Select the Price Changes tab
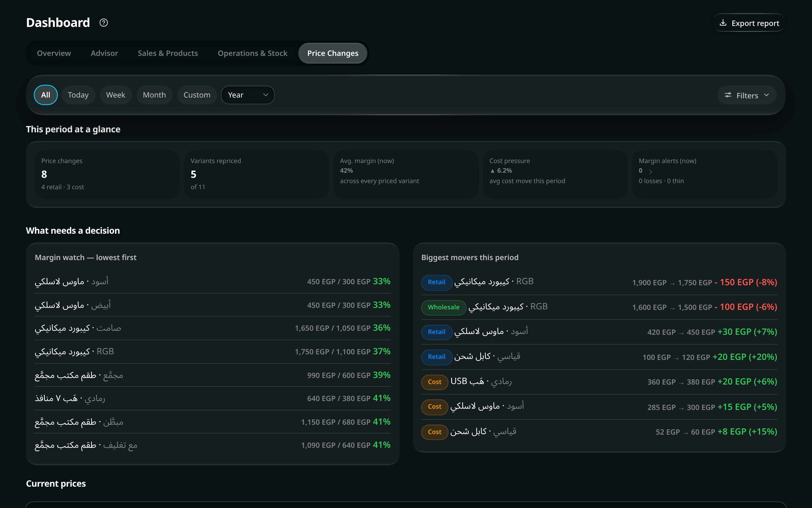The height and width of the screenshot is (508, 812). (x=333, y=53)
